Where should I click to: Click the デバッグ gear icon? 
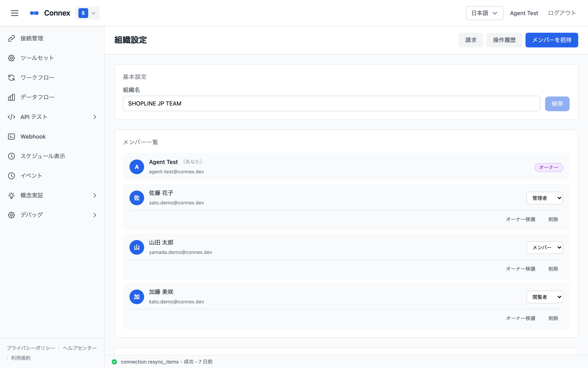pyautogui.click(x=11, y=215)
